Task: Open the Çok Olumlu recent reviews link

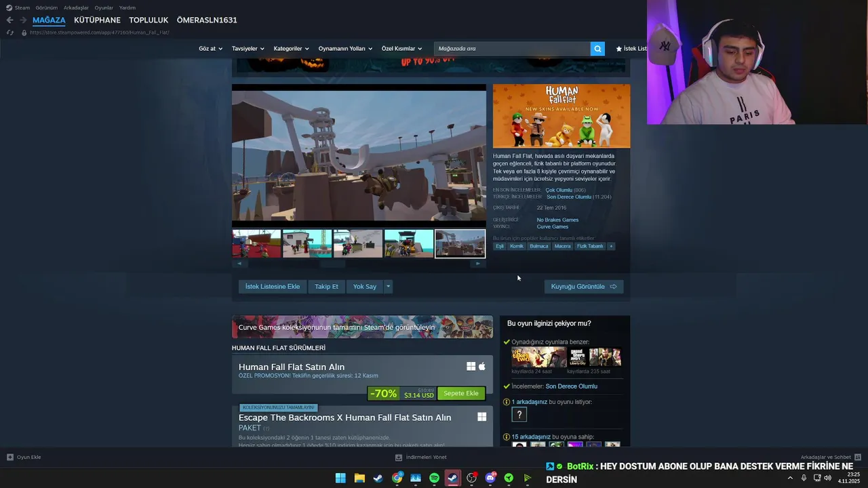Action: pos(559,190)
